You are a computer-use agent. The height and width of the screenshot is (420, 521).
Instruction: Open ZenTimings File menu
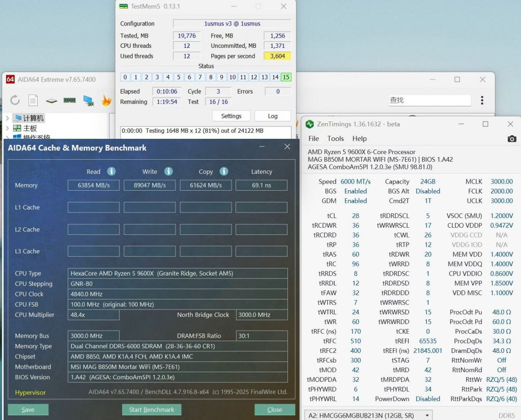click(x=313, y=138)
